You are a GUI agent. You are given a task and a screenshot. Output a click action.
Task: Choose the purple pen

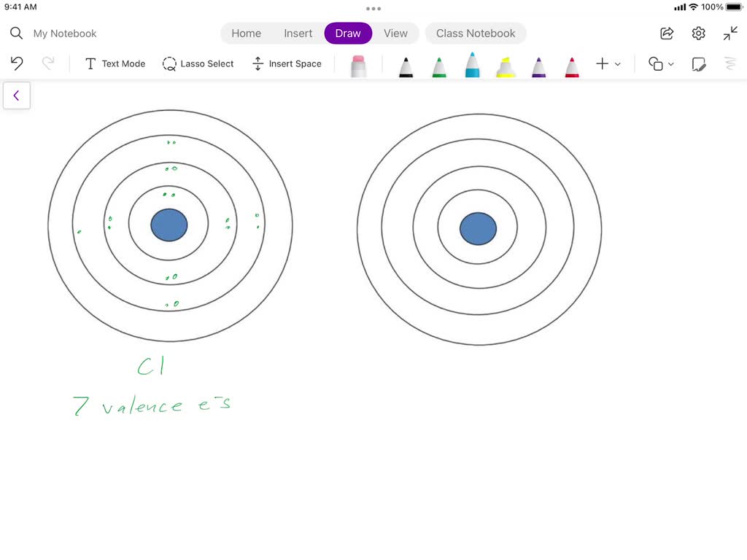[x=538, y=64]
